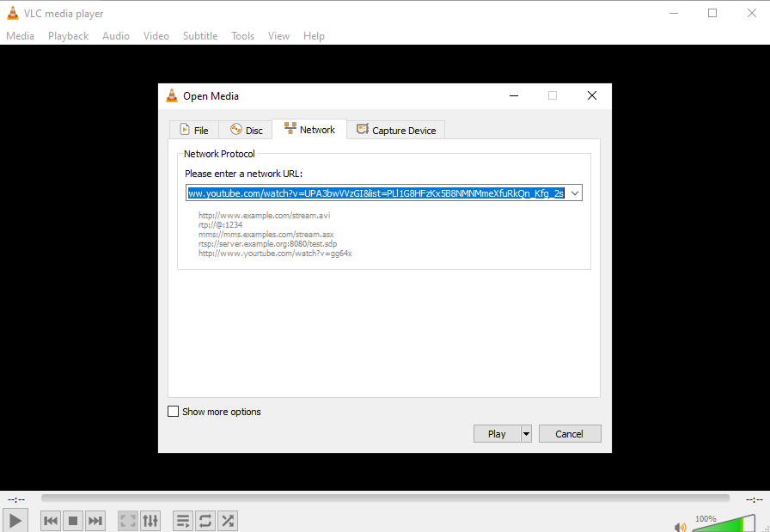
Task: Select the Network tab
Action: pyautogui.click(x=309, y=129)
